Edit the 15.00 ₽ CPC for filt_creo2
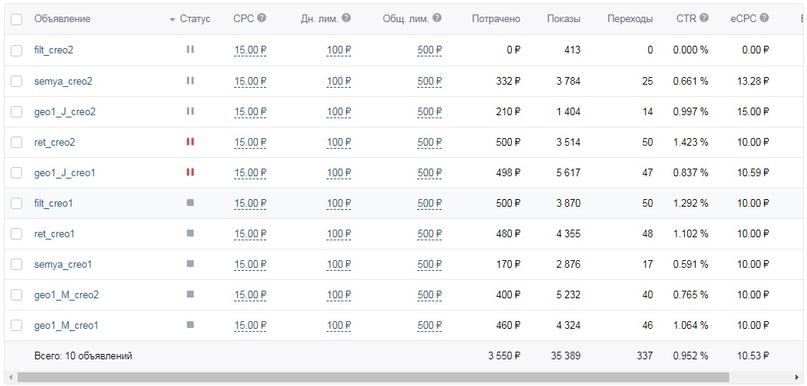This screenshot has width=807, height=386. point(250,50)
